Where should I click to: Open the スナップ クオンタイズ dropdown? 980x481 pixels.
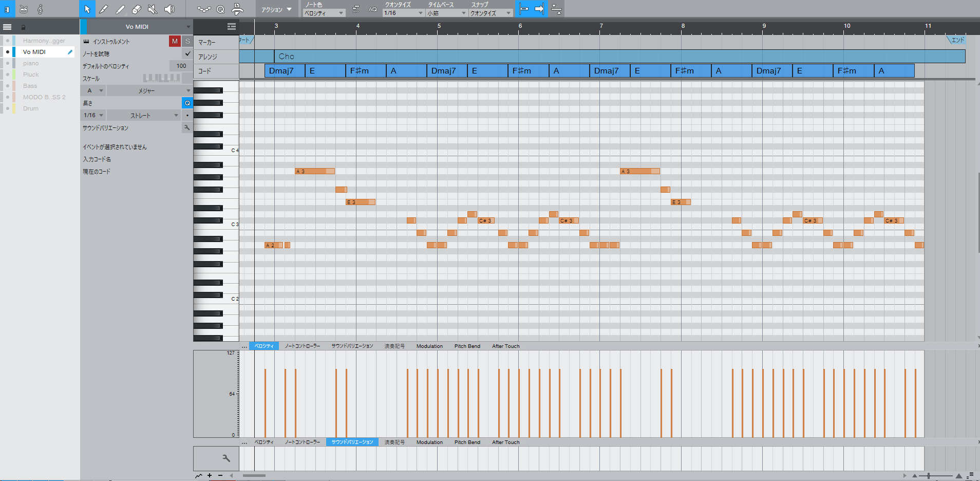[x=491, y=13]
